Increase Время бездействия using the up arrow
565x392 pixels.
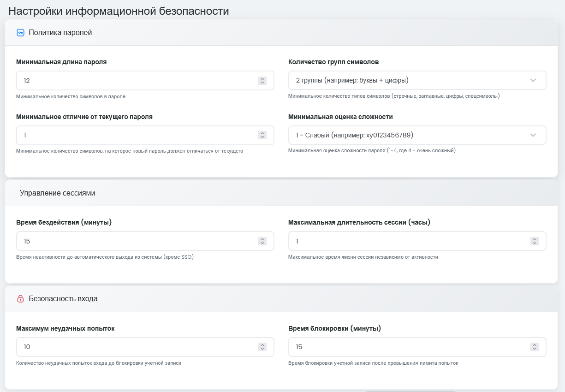click(262, 239)
